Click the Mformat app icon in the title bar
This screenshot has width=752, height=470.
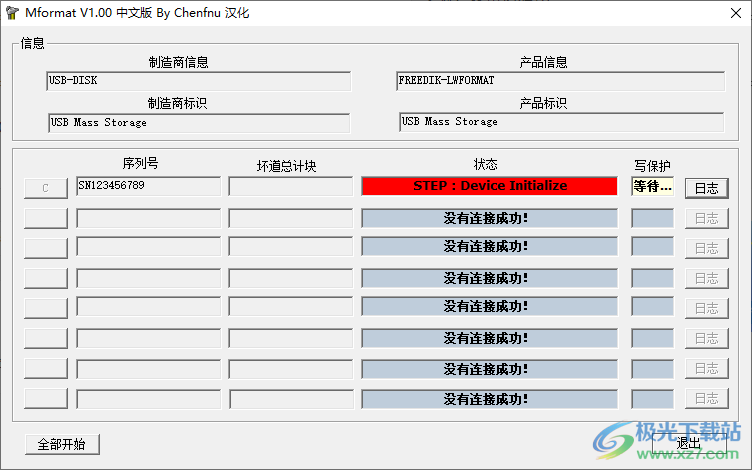tap(12, 13)
